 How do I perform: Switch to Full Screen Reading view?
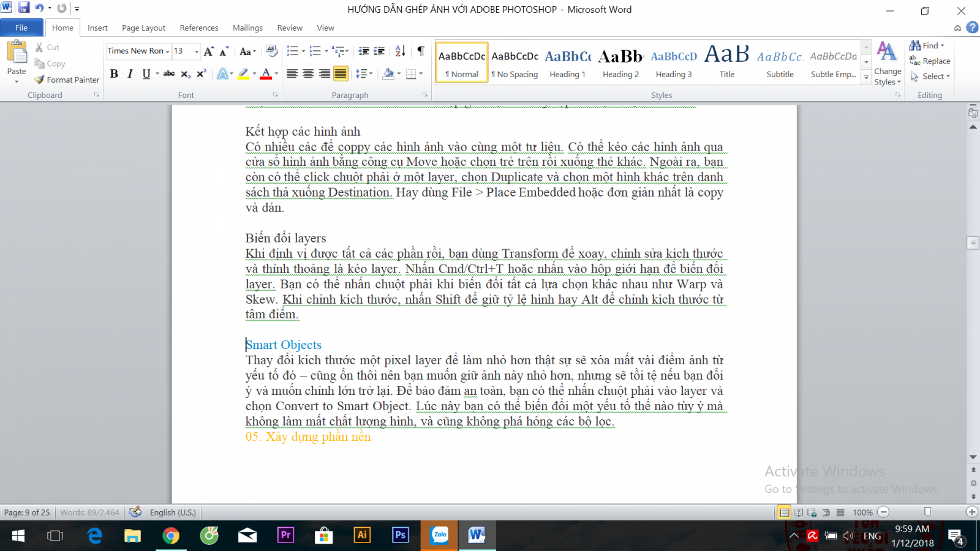click(799, 512)
